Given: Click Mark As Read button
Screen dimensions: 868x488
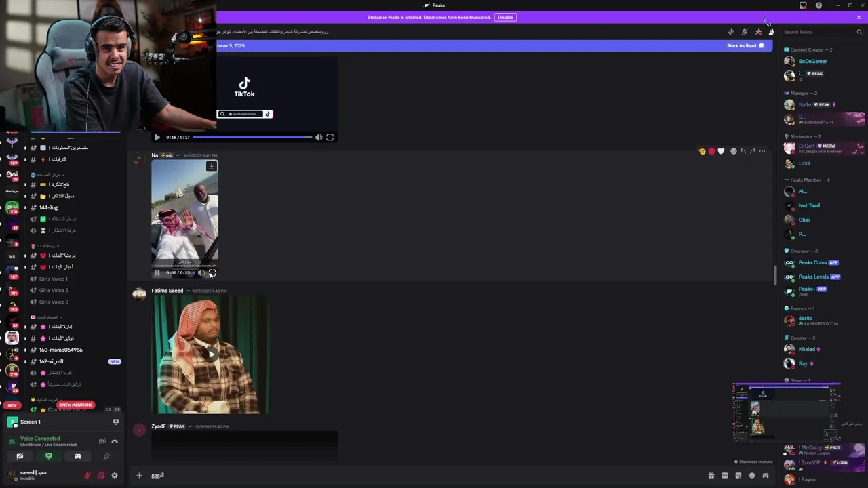Looking at the screenshot, I should point(745,45).
